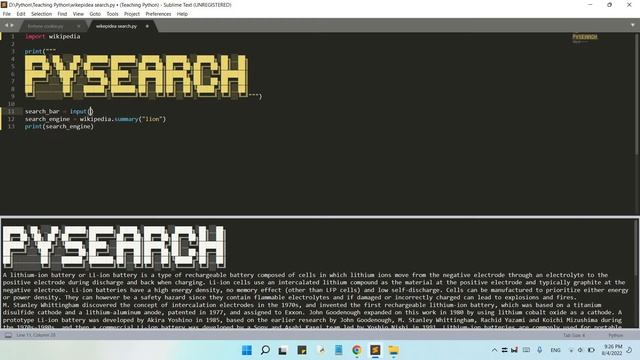Click the editor vertical scrollbar

coord(637,94)
